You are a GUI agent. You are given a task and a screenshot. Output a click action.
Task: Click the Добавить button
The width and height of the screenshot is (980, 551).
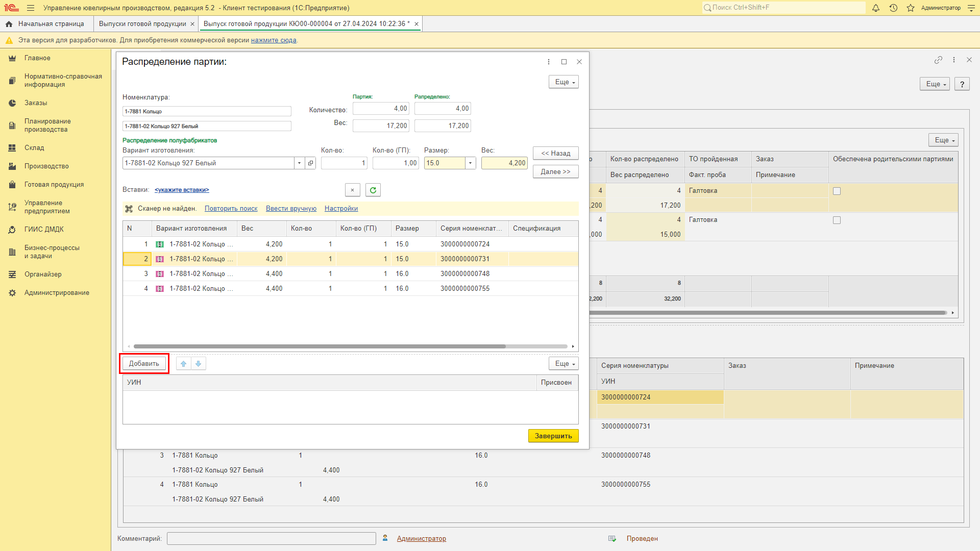tap(144, 364)
